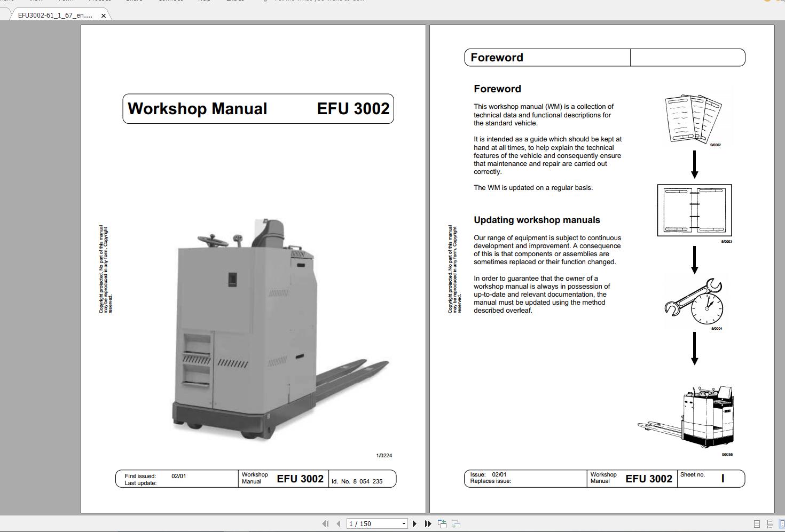
Task: Expand the View menu
Action: point(36,2)
